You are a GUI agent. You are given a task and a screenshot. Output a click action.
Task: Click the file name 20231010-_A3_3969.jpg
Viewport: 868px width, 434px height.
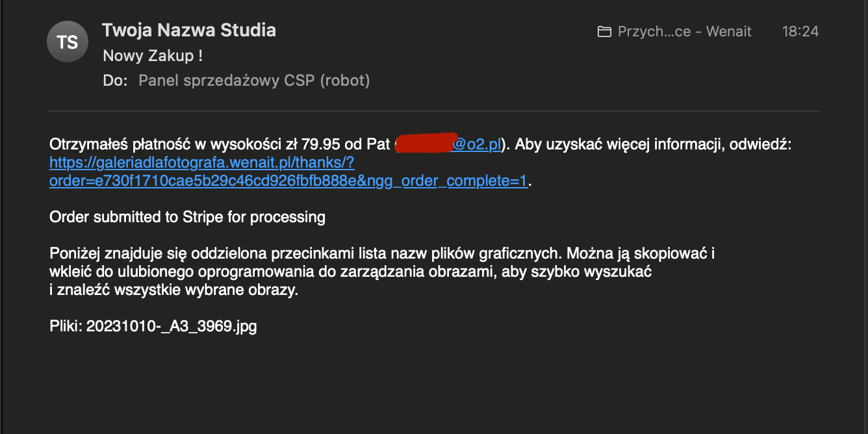pos(172,326)
